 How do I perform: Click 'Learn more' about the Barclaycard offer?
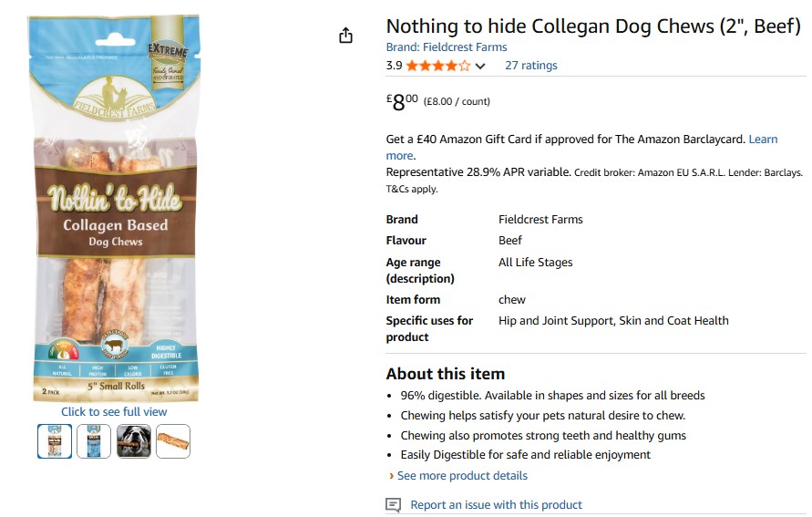tap(763, 140)
